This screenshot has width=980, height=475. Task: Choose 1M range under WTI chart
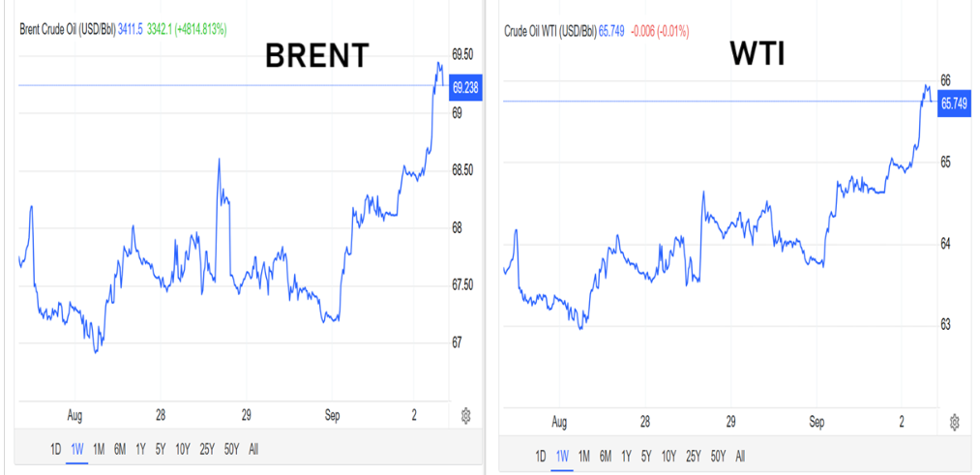pyautogui.click(x=583, y=456)
